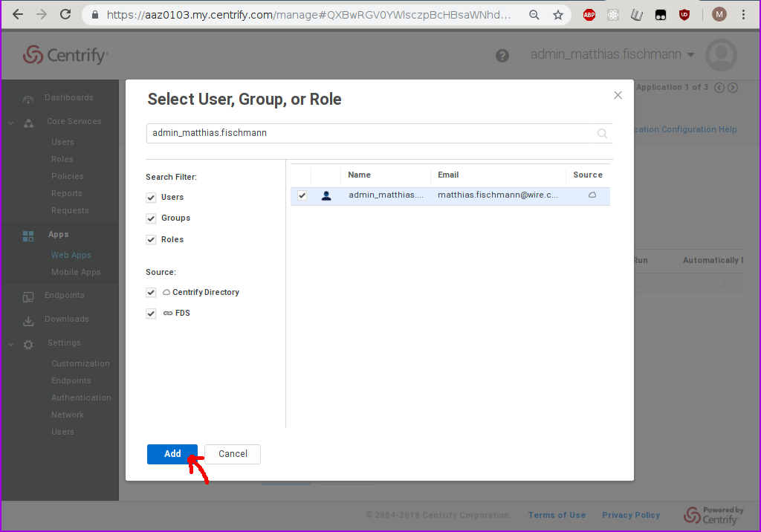The height and width of the screenshot is (532, 761).
Task: Uncheck the Users search filter
Action: 152,198
